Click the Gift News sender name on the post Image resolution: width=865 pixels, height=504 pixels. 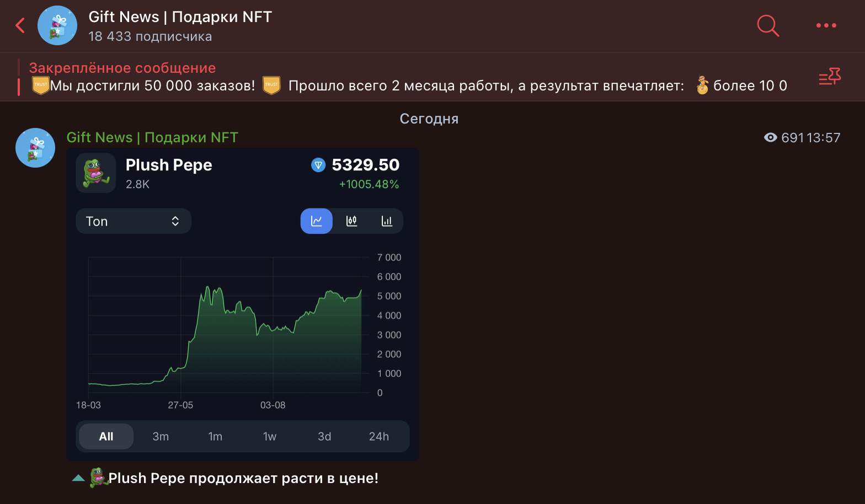pos(152,137)
